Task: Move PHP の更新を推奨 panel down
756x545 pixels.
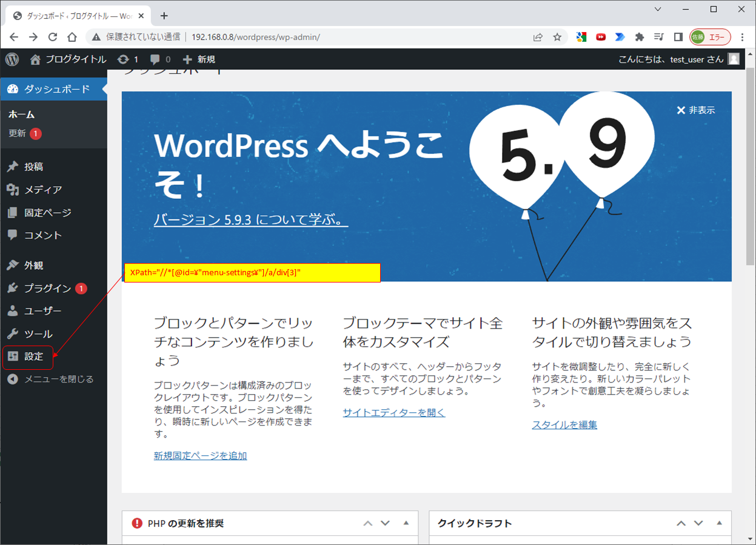Action: 385,523
